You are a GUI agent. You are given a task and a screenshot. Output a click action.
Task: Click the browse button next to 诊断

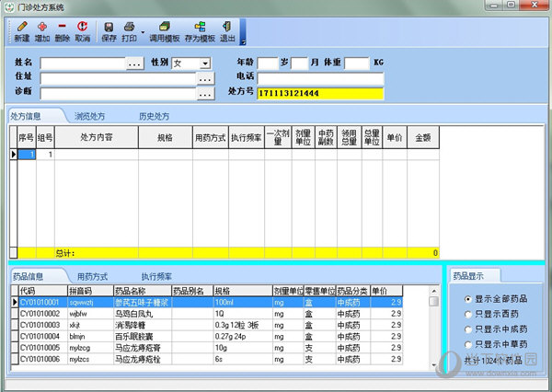(x=205, y=94)
